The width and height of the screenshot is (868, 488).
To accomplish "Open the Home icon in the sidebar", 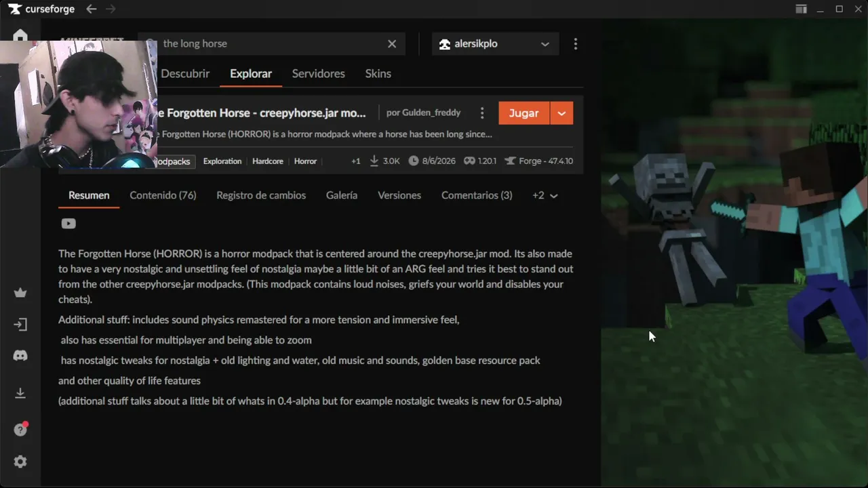I will tap(20, 35).
